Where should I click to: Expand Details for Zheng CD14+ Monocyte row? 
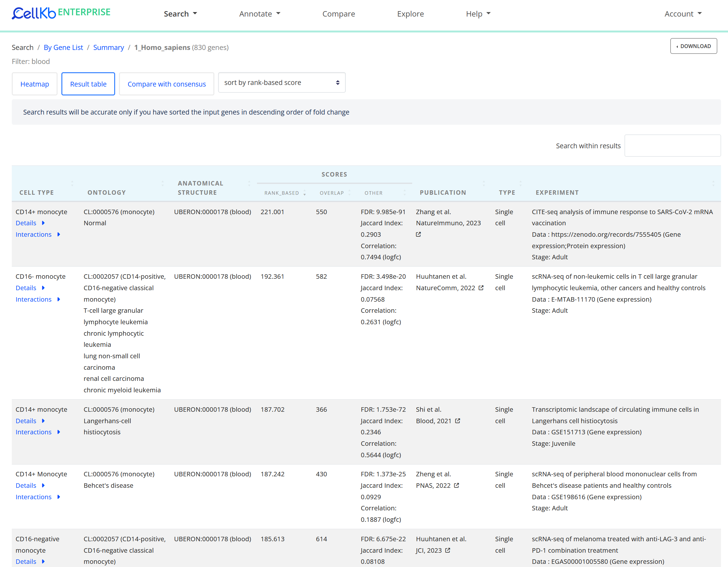click(30, 486)
